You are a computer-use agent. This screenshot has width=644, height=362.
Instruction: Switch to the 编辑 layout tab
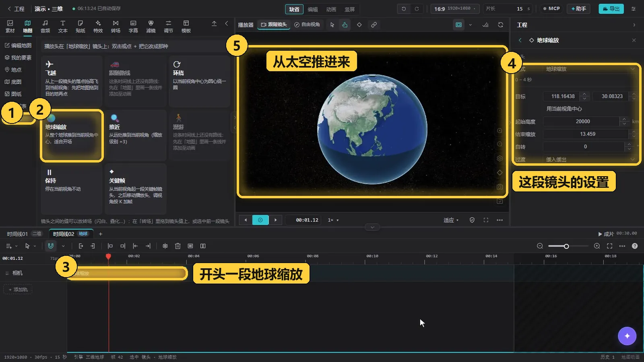pyautogui.click(x=313, y=9)
